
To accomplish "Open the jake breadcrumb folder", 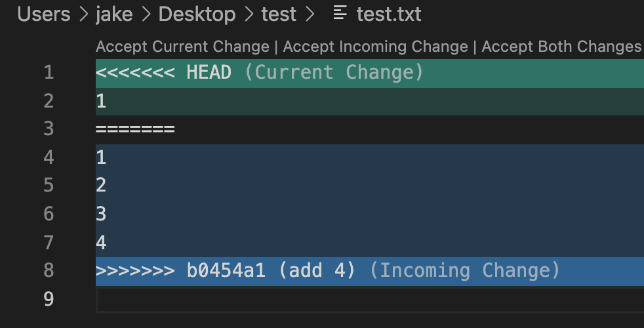I will coord(114,14).
